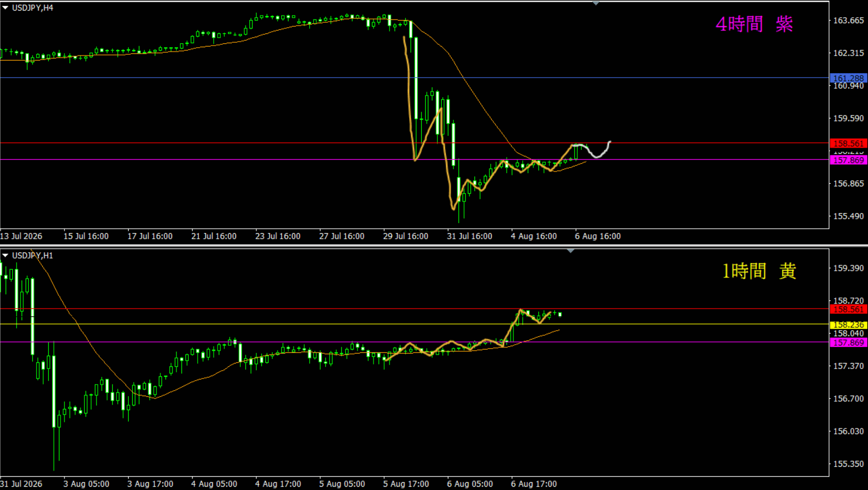Image resolution: width=868 pixels, height=490 pixels.
Task: Click the '3 Aug 05:00' time label
Action: [86, 484]
